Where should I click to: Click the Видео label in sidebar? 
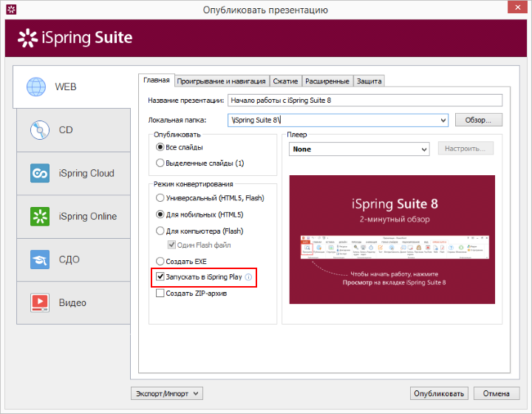click(72, 302)
